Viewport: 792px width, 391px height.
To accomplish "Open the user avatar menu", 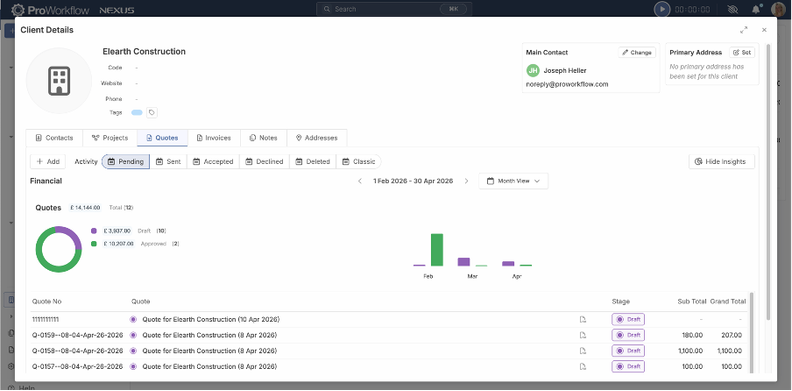I will [778, 9].
